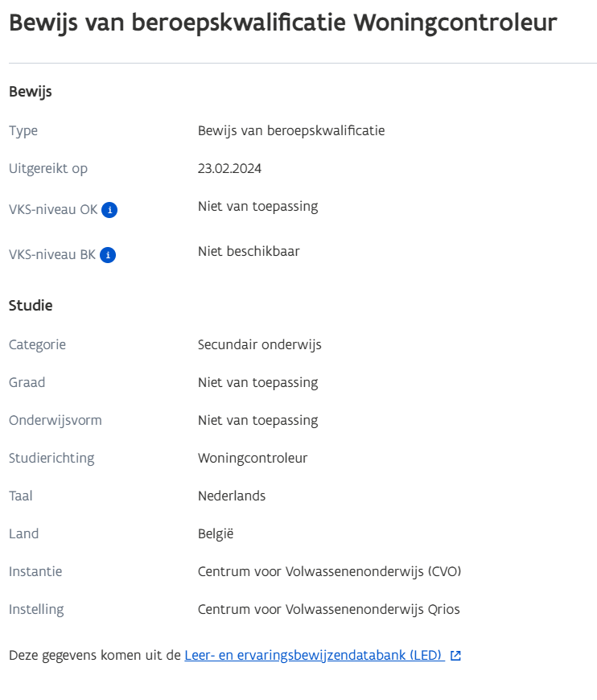Click the info icon beside VKS-niveau OK

click(x=109, y=210)
